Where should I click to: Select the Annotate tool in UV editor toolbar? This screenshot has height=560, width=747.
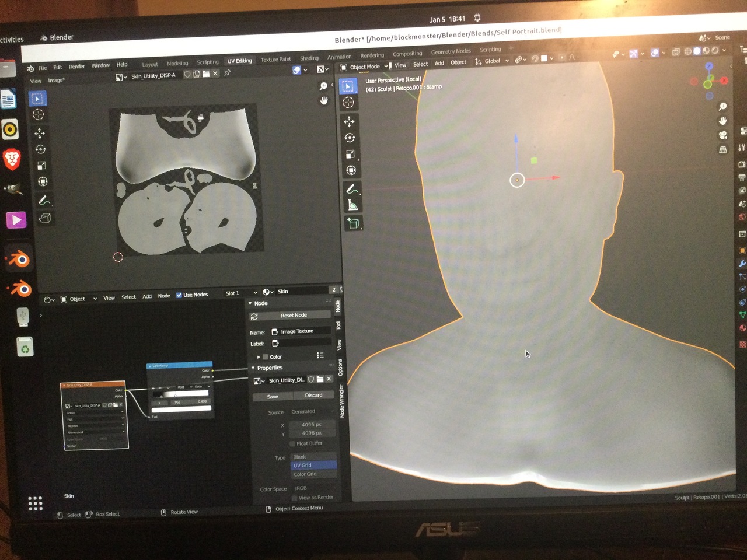click(44, 201)
